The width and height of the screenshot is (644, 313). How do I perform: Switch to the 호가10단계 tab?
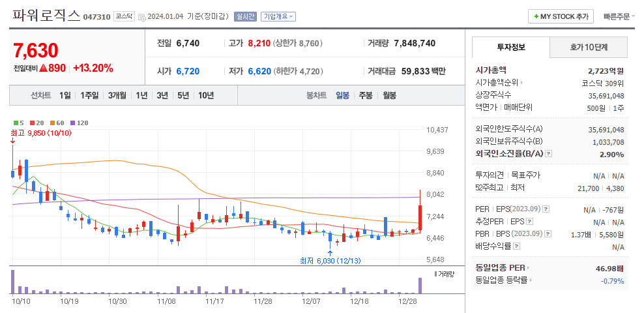coord(589,47)
